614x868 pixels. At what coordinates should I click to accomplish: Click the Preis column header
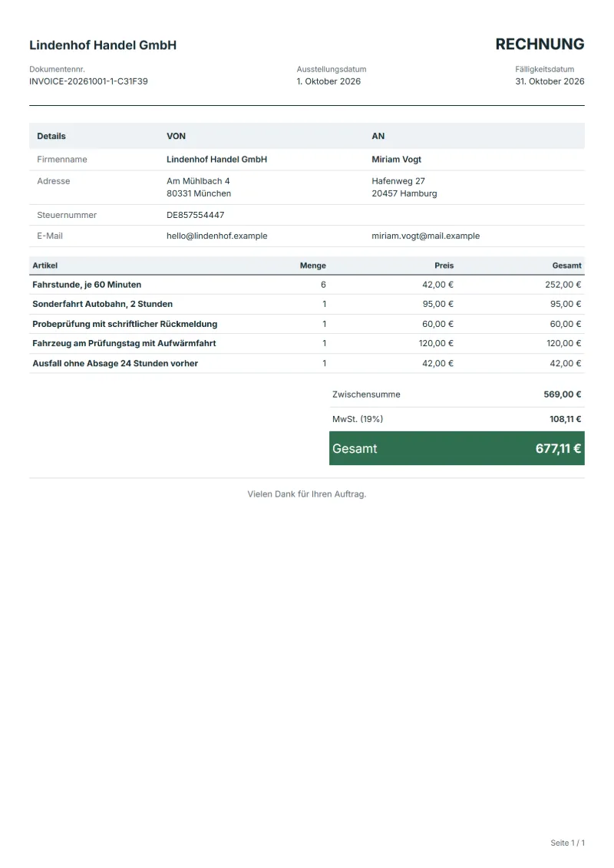click(444, 266)
